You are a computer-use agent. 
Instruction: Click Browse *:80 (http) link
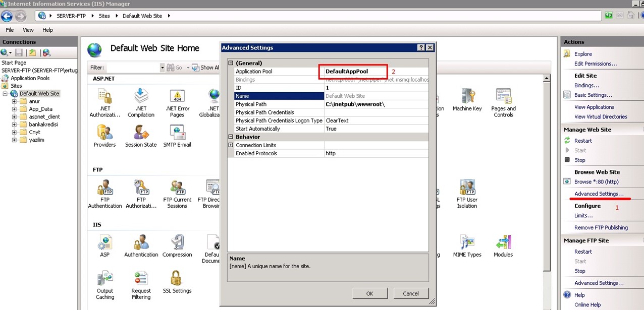coord(596,181)
